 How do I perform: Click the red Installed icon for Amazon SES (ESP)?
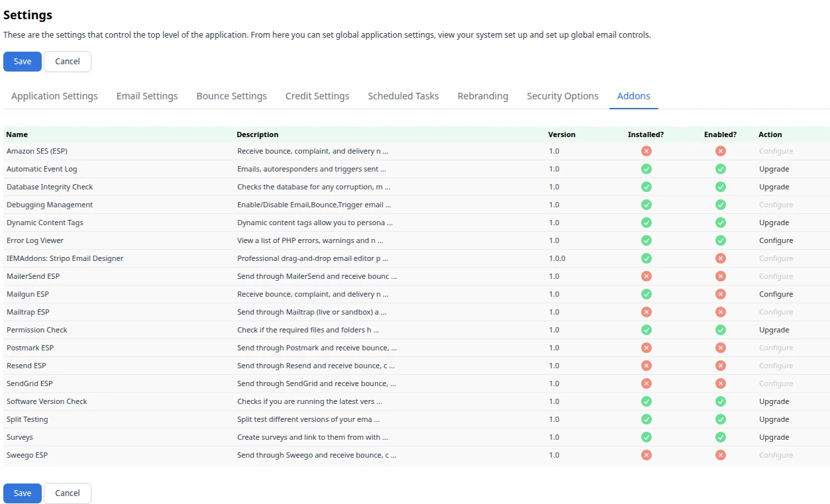tap(647, 151)
